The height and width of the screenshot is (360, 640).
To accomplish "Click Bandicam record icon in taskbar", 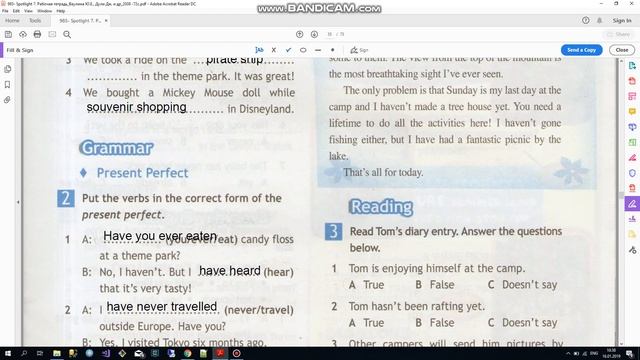I will tap(237, 353).
